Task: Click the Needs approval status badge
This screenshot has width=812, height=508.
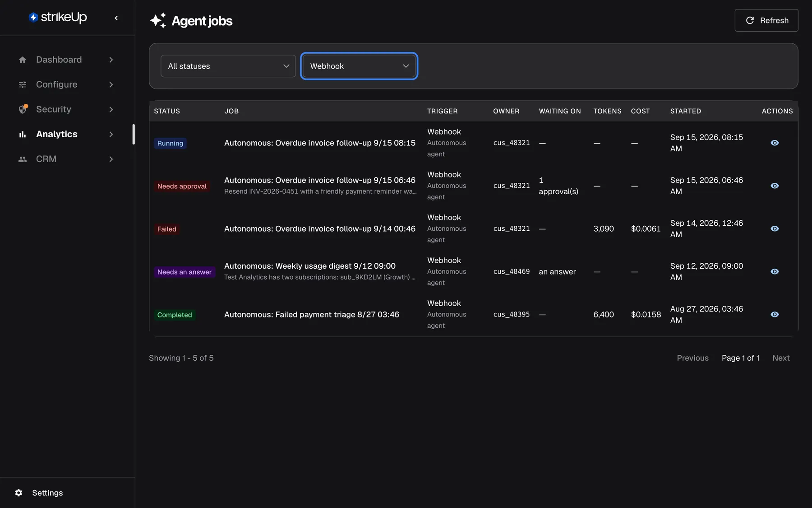Action: coord(182,186)
